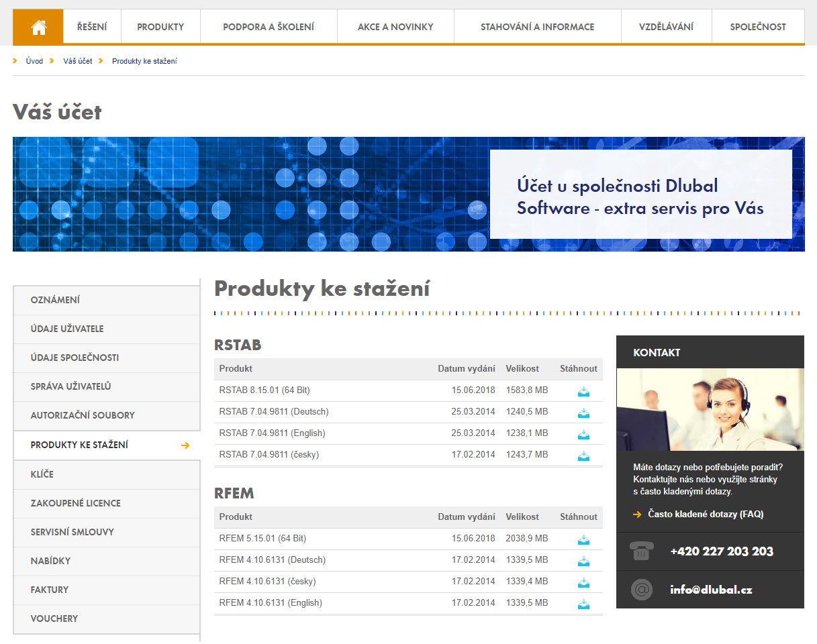817x644 pixels.
Task: Download RFEM 4.10.6131 (English)
Action: tap(583, 604)
